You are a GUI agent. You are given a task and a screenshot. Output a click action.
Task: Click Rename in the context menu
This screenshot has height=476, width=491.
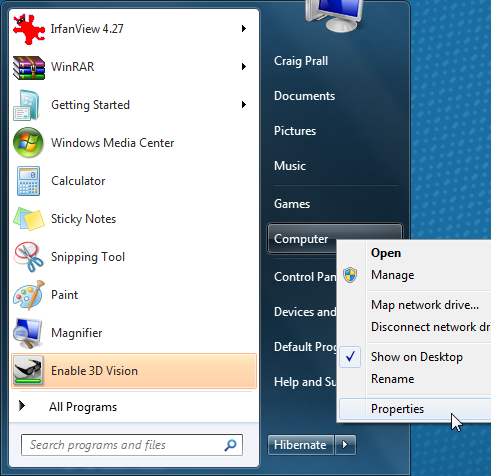coord(393,379)
